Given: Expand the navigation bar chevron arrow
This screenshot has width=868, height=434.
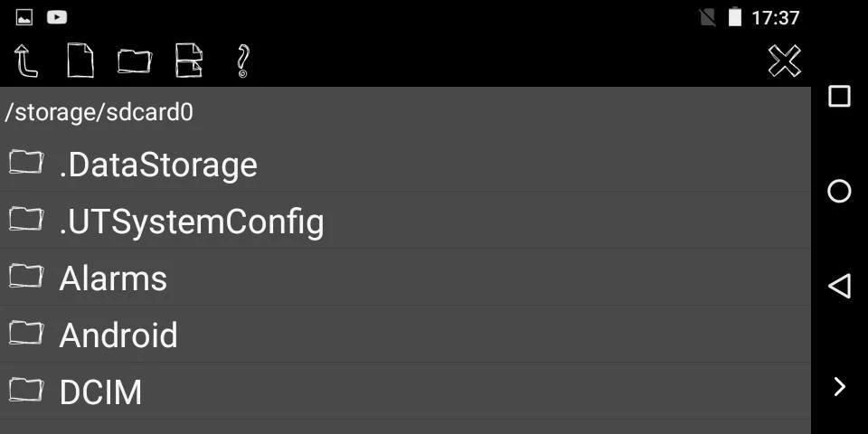Looking at the screenshot, I should (x=839, y=386).
